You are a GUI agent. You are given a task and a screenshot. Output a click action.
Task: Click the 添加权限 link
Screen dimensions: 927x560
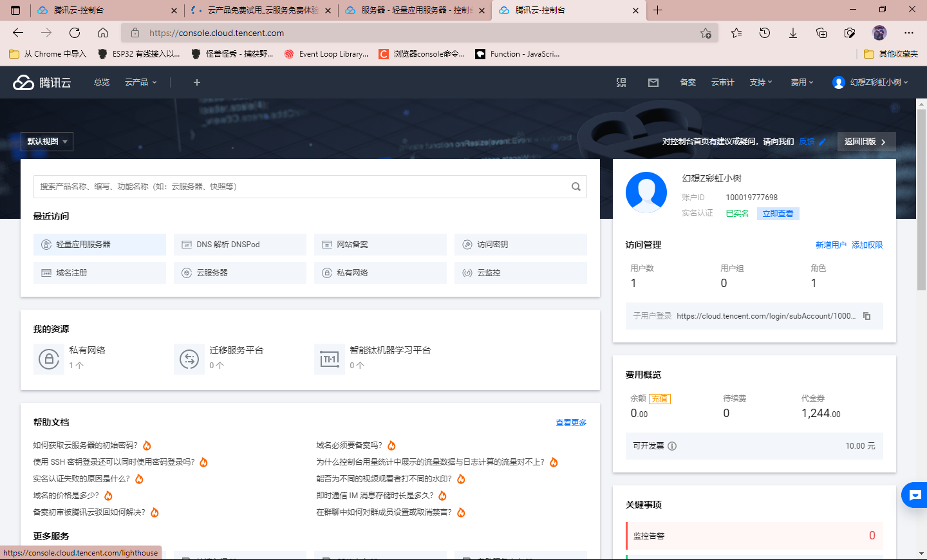pyautogui.click(x=867, y=245)
